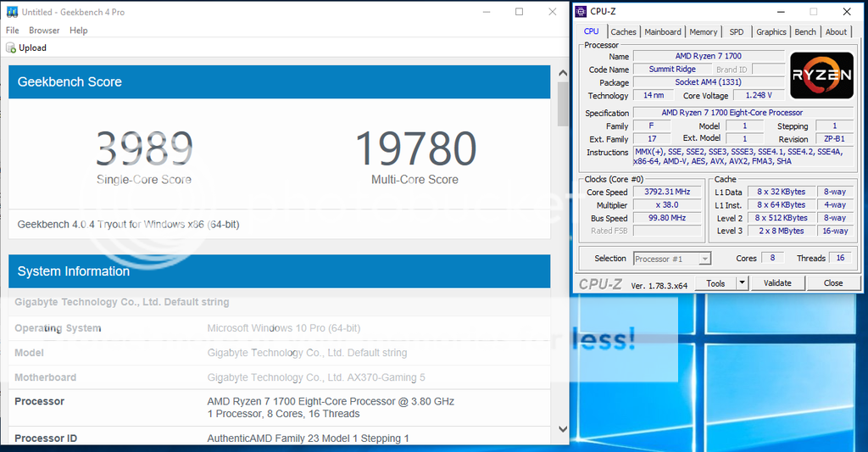Switch to the Caches tab
868x452 pixels.
tap(623, 32)
